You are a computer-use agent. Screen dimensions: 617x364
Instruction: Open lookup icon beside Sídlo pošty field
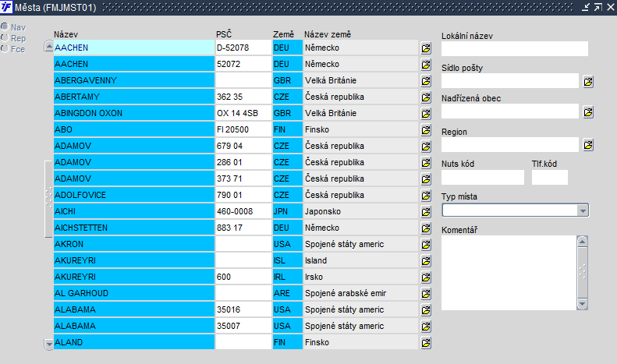pyautogui.click(x=588, y=82)
